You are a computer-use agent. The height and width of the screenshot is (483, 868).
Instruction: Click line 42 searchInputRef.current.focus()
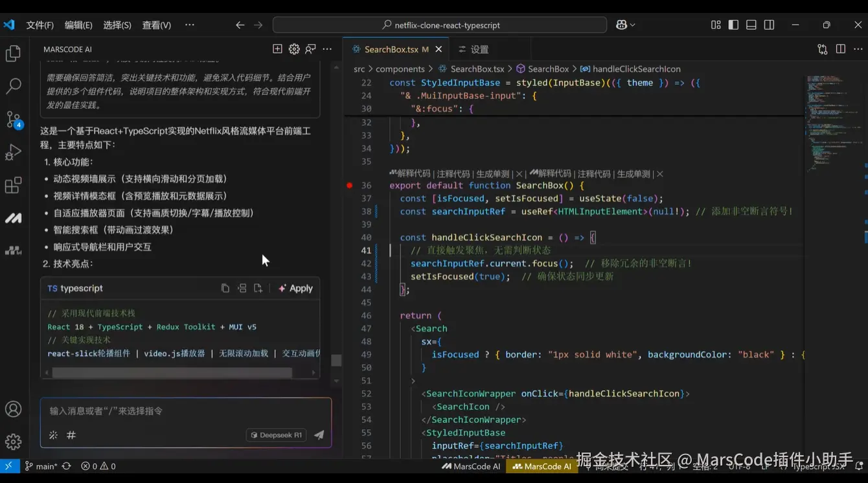[x=492, y=264]
